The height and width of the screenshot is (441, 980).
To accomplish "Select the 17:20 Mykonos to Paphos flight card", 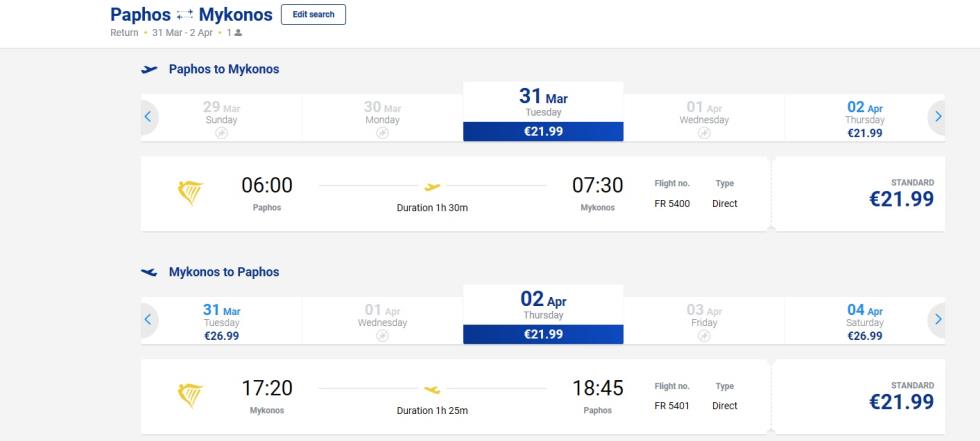I will pyautogui.click(x=455, y=397).
